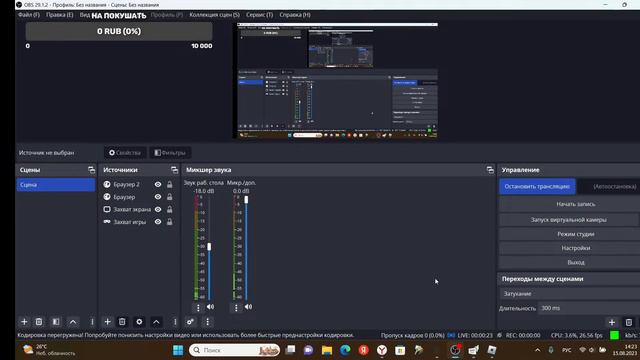
Task: Open Windows Start menu
Action: click(x=178, y=350)
